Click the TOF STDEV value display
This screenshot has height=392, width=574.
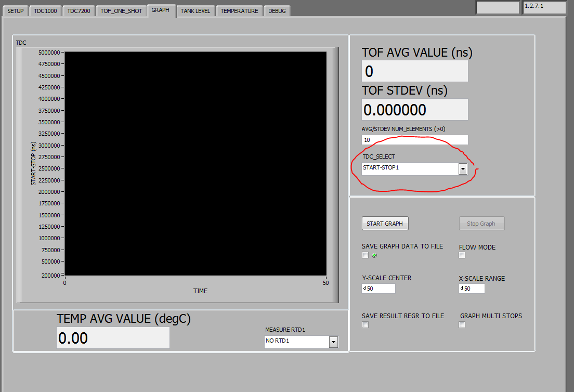[x=415, y=110]
